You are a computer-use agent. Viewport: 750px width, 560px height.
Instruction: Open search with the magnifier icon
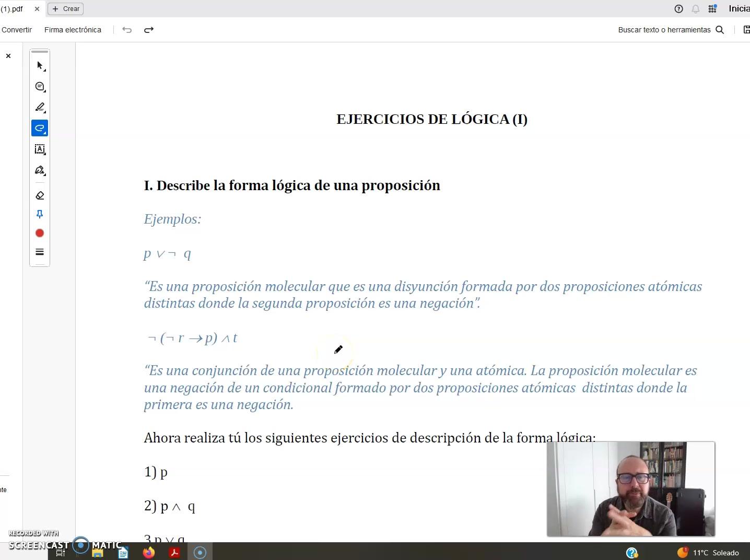[x=720, y=30]
